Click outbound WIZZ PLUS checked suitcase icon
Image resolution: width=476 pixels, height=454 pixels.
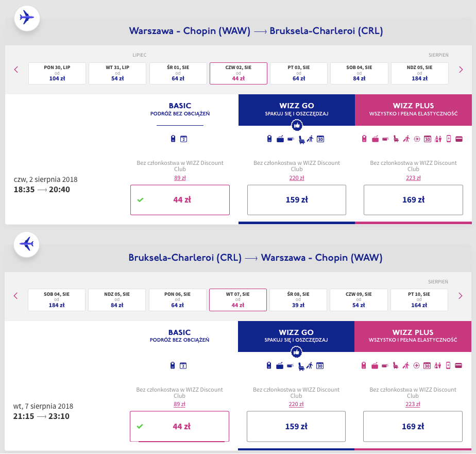(x=375, y=139)
